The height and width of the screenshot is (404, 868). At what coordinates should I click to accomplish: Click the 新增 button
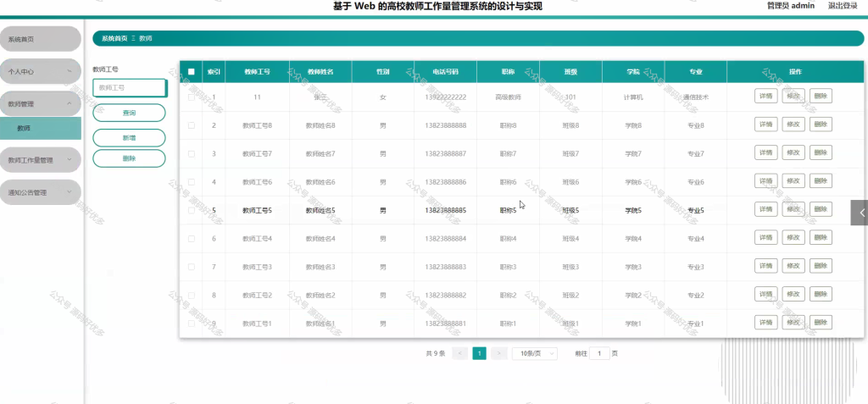tap(129, 138)
